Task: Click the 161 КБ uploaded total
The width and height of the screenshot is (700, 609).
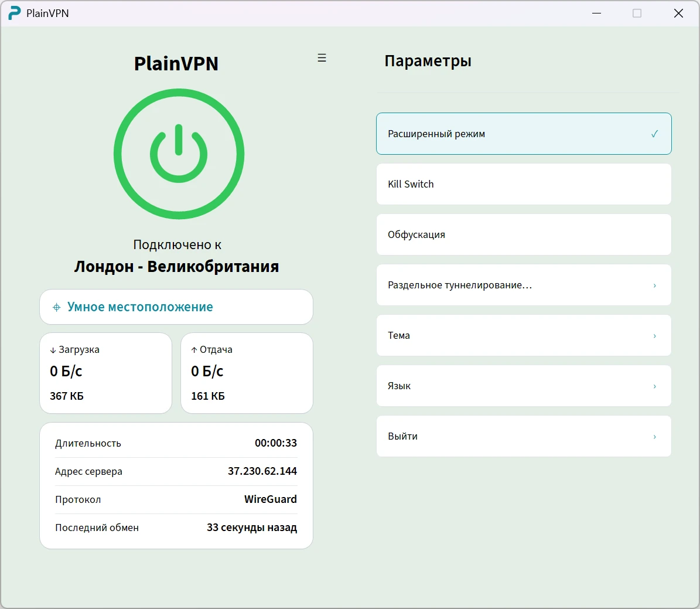Action: point(207,396)
